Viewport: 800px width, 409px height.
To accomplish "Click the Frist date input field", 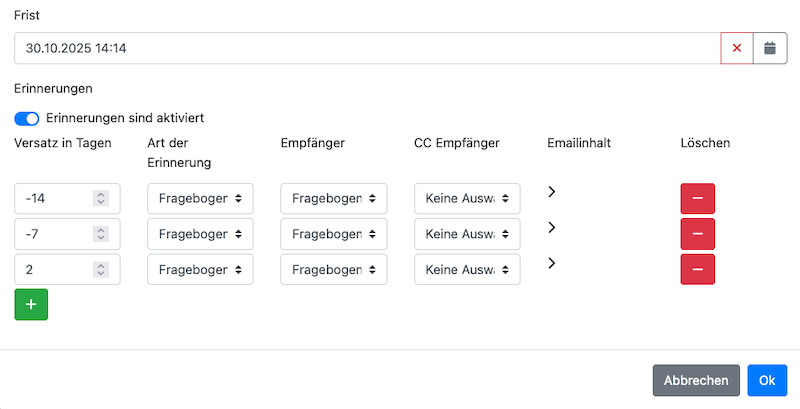I will click(367, 48).
